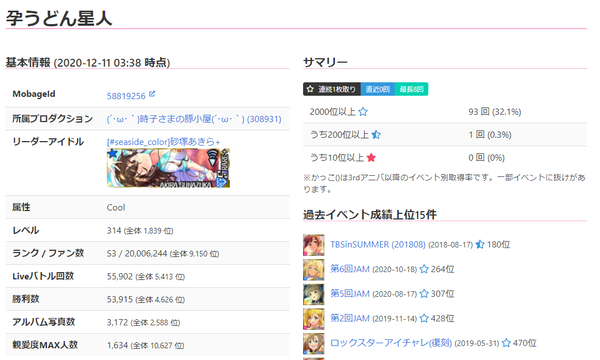
Task: Click 第6回JAM event thumbnail
Action: (x=314, y=270)
